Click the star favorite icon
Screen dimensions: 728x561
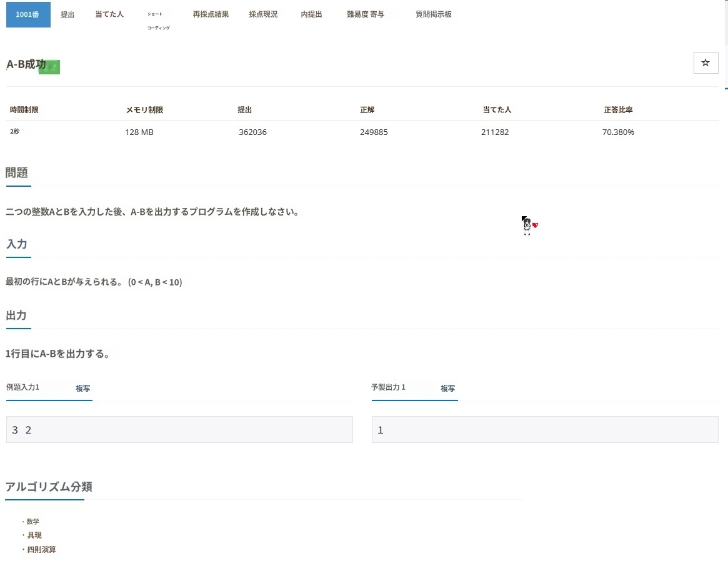706,63
